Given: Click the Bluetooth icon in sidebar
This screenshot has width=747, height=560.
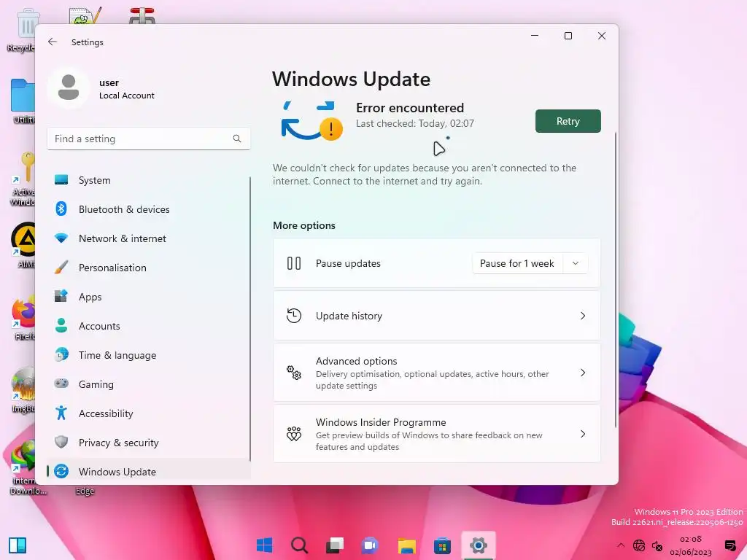Looking at the screenshot, I should pos(61,209).
